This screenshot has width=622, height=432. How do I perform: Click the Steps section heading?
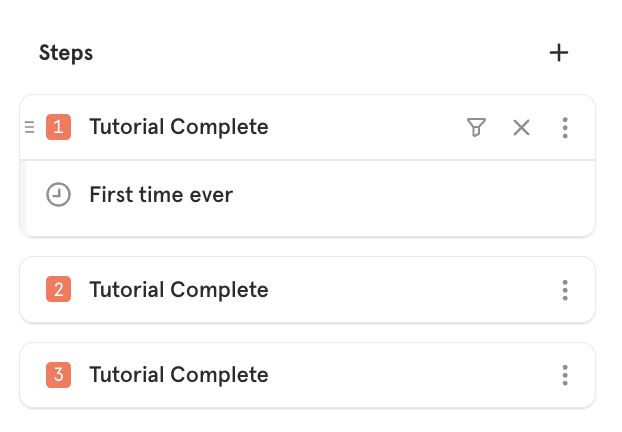tap(66, 53)
